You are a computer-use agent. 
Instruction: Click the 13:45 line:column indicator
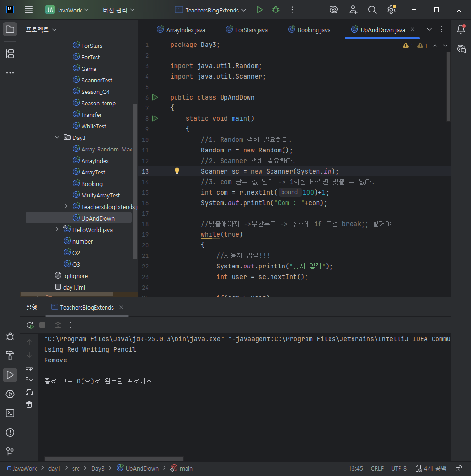coord(355,469)
